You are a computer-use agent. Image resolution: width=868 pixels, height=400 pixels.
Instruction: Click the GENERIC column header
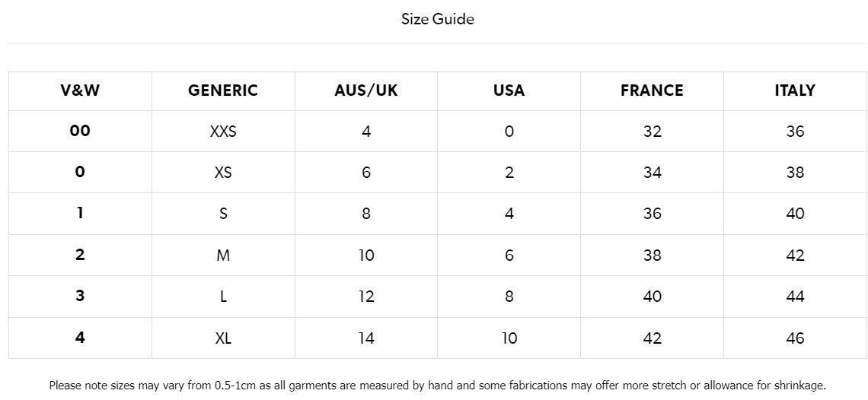click(223, 90)
